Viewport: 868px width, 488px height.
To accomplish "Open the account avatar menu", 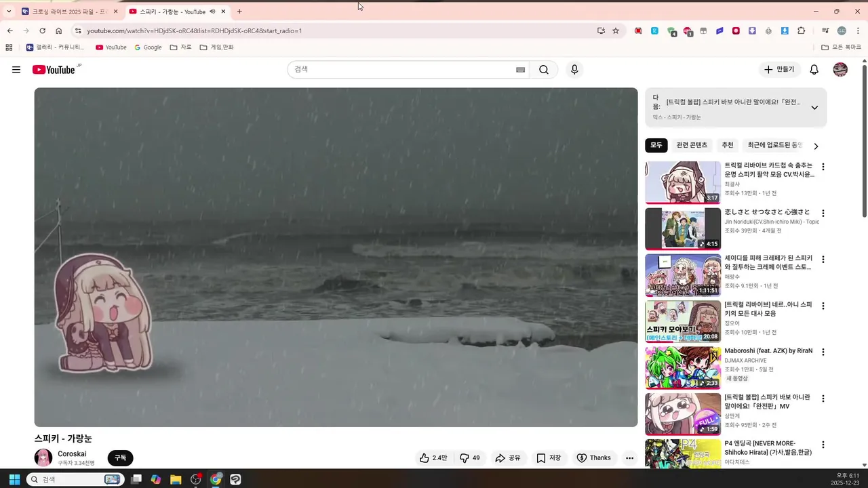I will pos(840,70).
